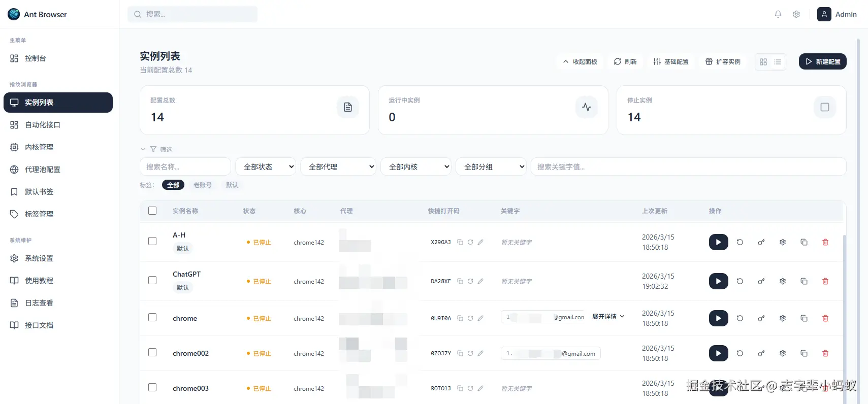
Task: Open the 全部代理 proxy dropdown
Action: tap(338, 166)
